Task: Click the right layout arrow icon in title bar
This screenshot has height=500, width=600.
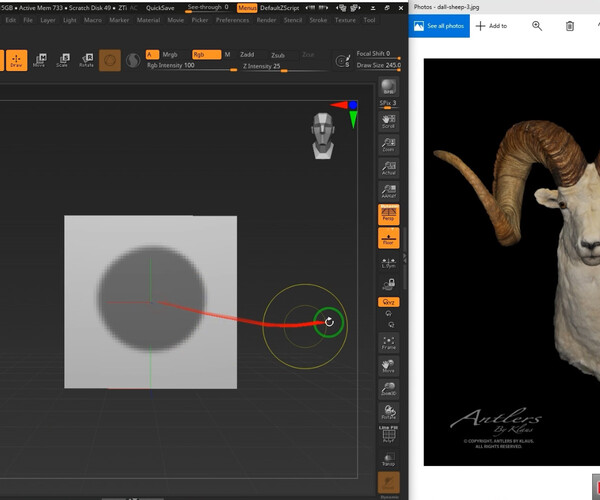Action: click(355, 8)
